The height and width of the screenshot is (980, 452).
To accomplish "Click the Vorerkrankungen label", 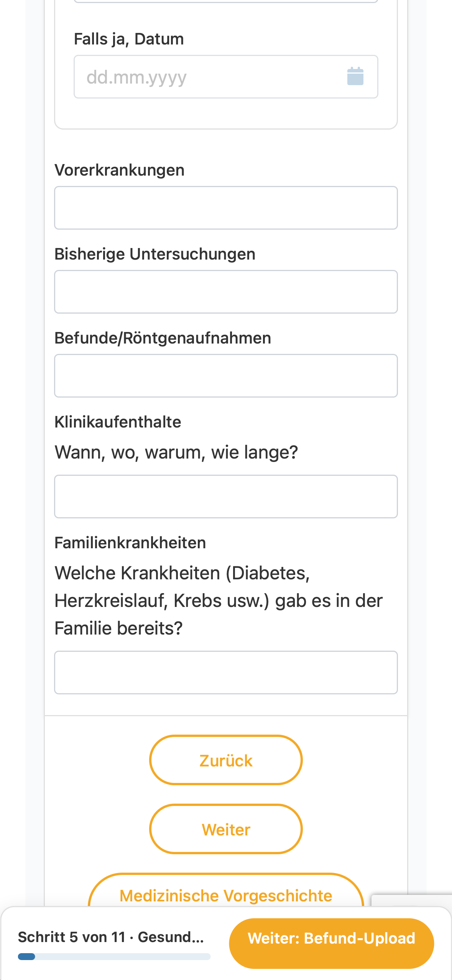I will pyautogui.click(x=120, y=170).
